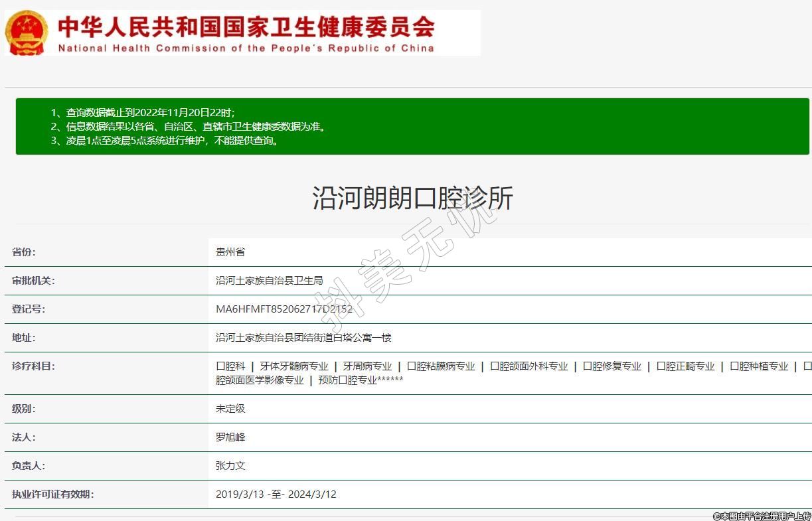Select the registration number MA6HFMFT852062717D2152
Viewport: 812px width, 521px height.
tap(284, 309)
